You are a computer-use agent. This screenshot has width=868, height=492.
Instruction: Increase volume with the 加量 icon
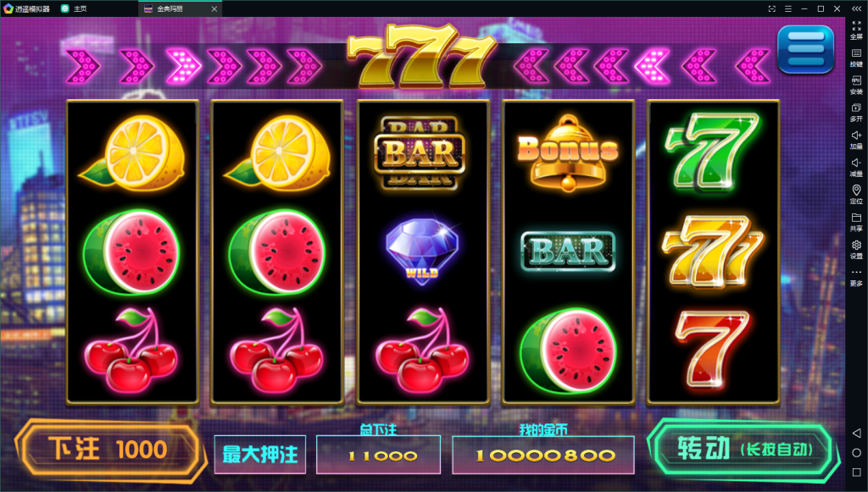pyautogui.click(x=856, y=140)
